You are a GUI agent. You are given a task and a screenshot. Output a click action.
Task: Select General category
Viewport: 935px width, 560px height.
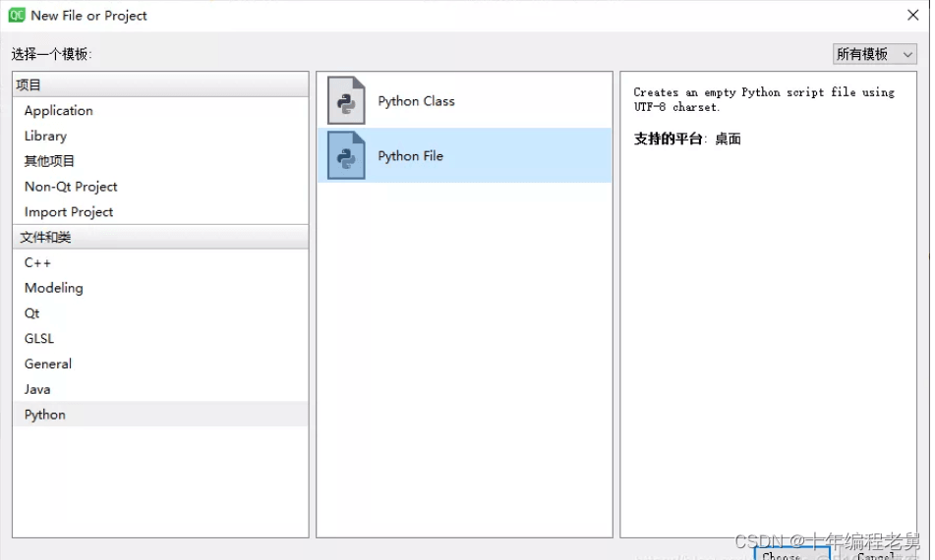[160, 364]
